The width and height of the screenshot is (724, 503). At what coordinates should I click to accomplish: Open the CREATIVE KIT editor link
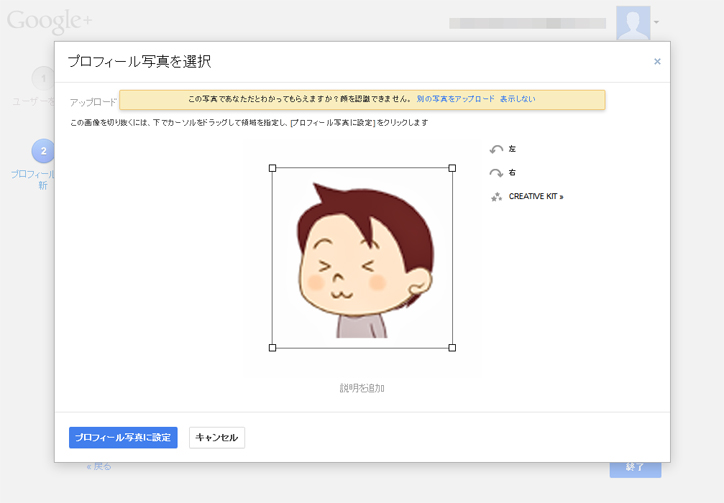click(536, 196)
